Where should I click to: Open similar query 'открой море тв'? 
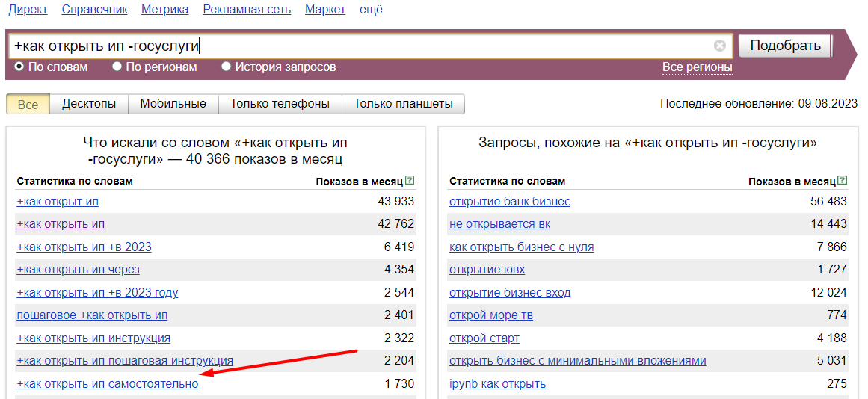click(x=491, y=315)
